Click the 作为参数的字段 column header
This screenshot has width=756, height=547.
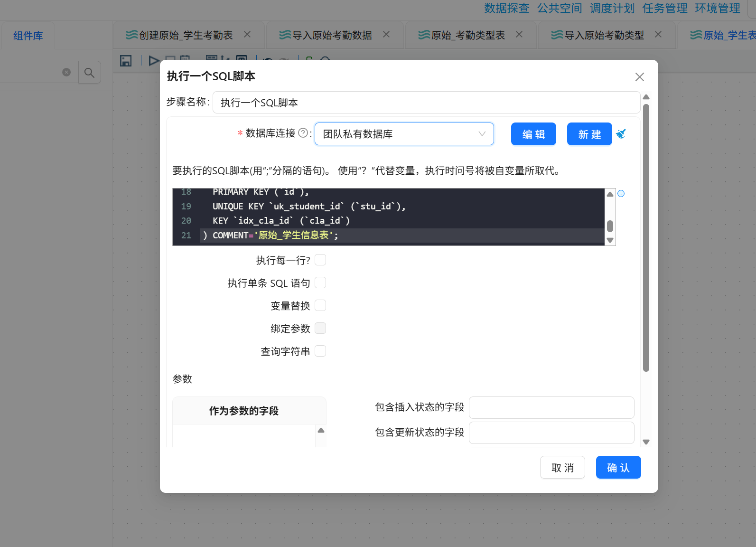tap(249, 411)
